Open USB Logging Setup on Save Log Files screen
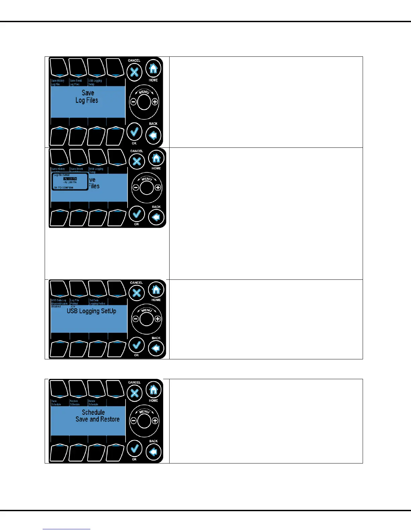The width and height of the screenshot is (411, 532). [95, 82]
